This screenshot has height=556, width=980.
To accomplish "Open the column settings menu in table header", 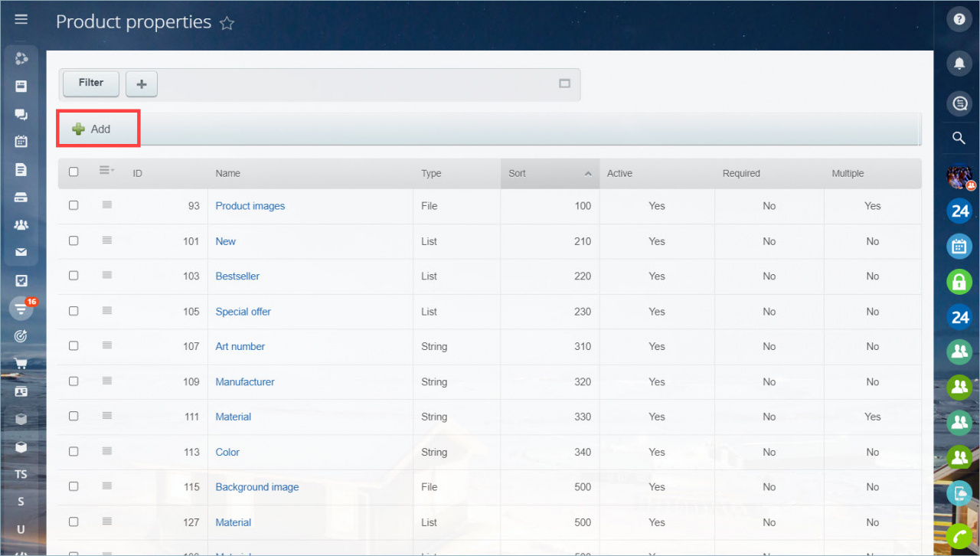I will click(x=106, y=171).
